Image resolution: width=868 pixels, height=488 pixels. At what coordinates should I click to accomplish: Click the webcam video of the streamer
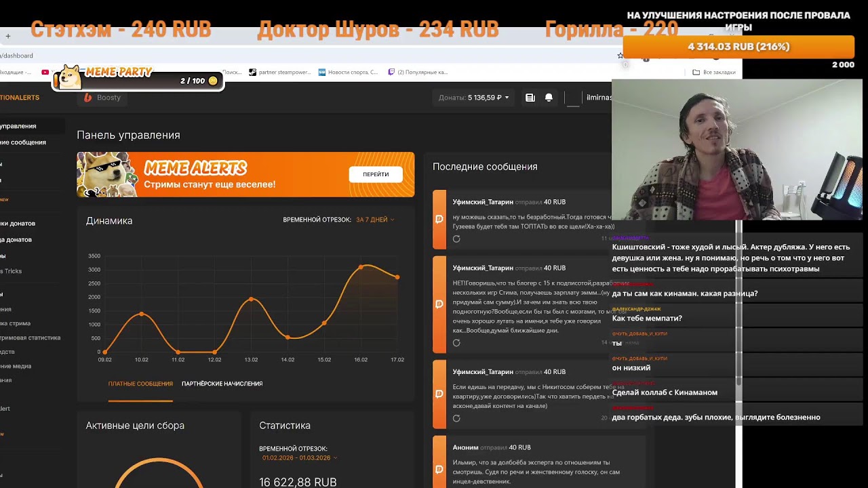pyautogui.click(x=737, y=150)
